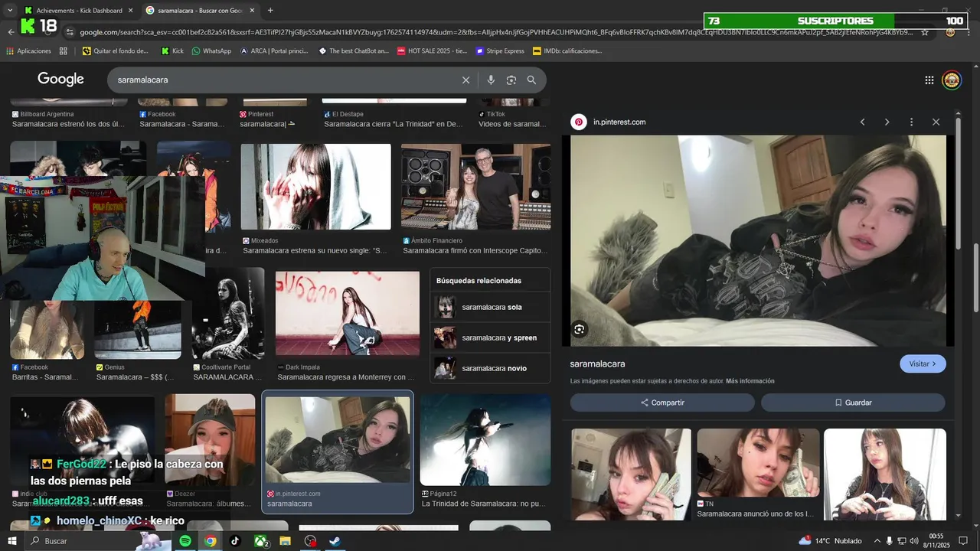Open Xbox app from taskbar
This screenshot has width=980, height=551.
(260, 541)
